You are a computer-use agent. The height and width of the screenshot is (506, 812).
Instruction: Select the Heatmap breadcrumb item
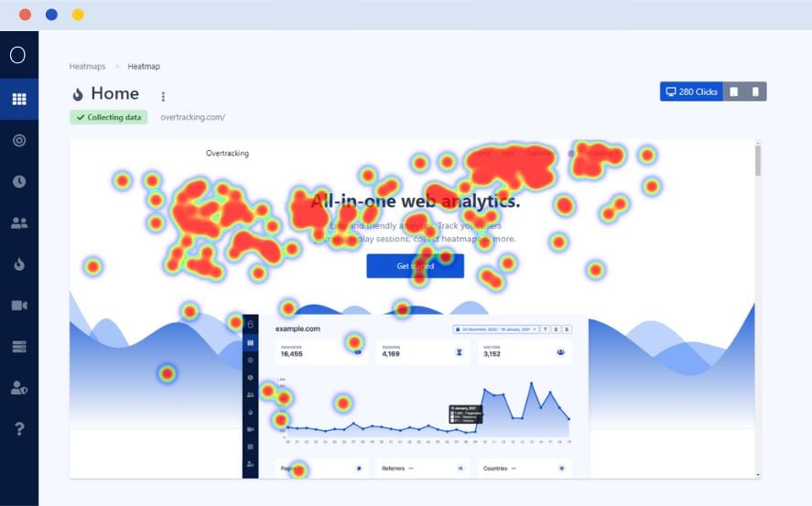pos(144,66)
